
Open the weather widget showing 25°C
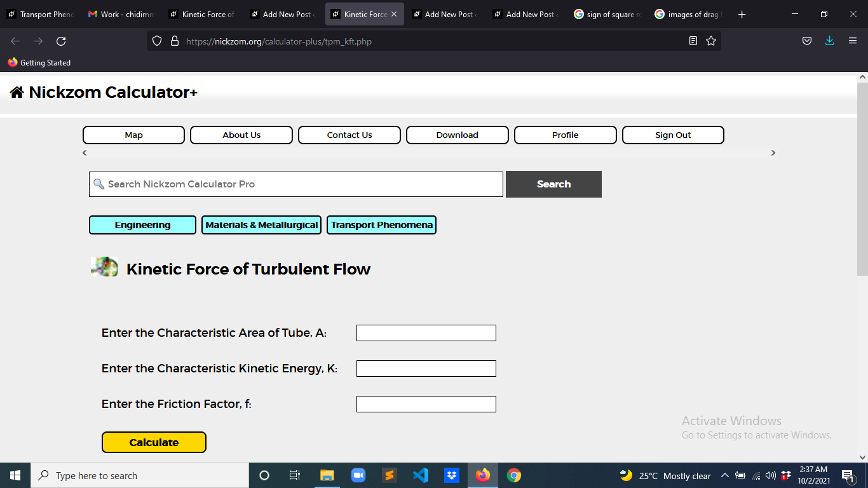click(666, 475)
